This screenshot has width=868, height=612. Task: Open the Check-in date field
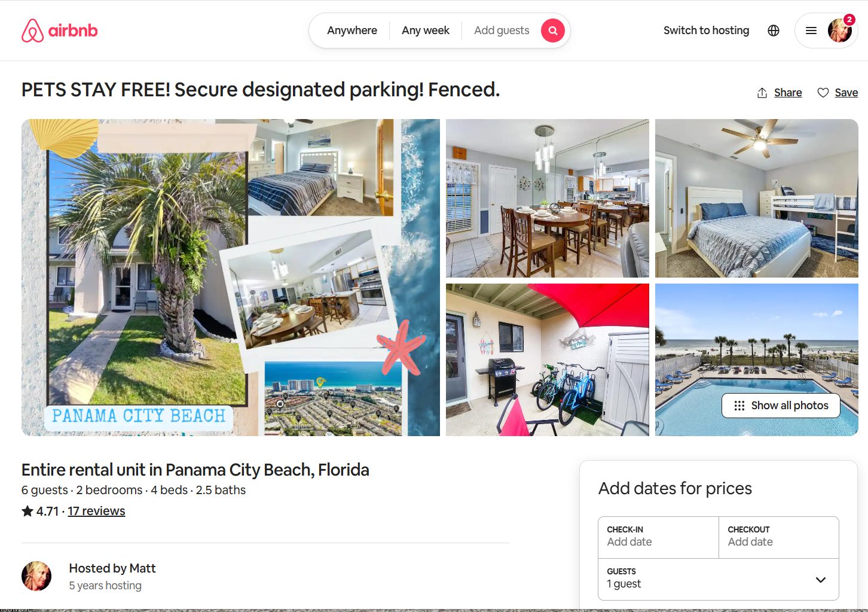tap(658, 537)
